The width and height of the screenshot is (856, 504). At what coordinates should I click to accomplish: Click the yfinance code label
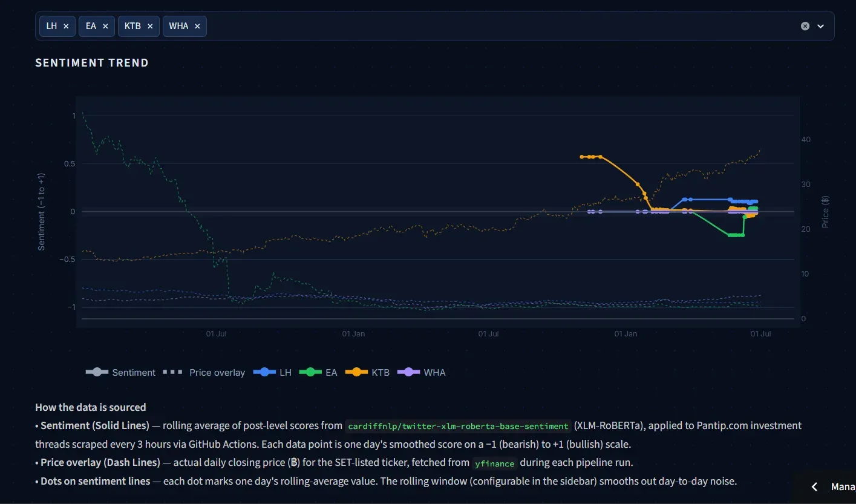[x=495, y=463]
